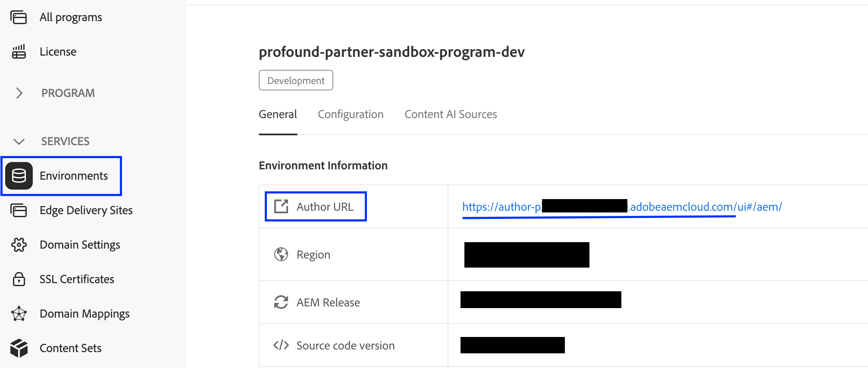Screen dimensions: 868x368
Task: Open SSL Certificates page
Action: (x=77, y=279)
